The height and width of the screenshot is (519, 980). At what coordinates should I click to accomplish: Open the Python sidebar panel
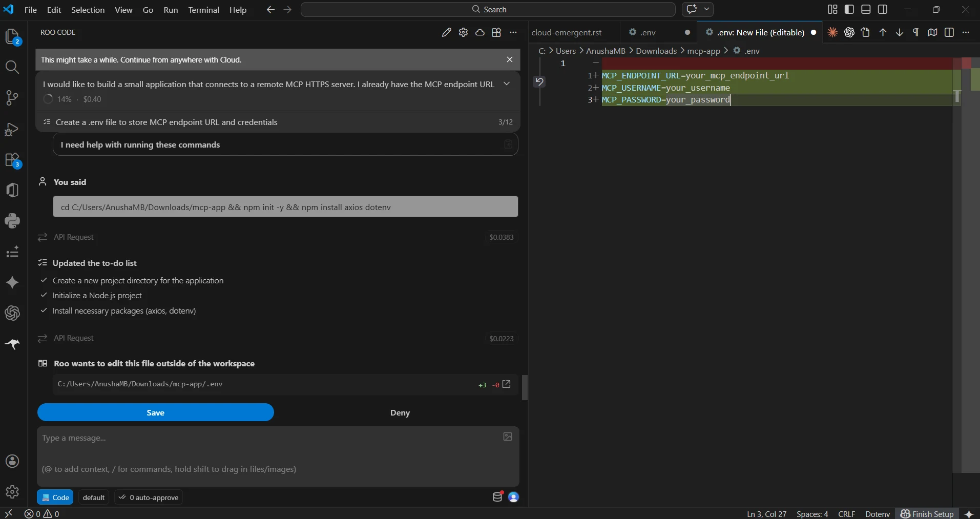tap(12, 221)
